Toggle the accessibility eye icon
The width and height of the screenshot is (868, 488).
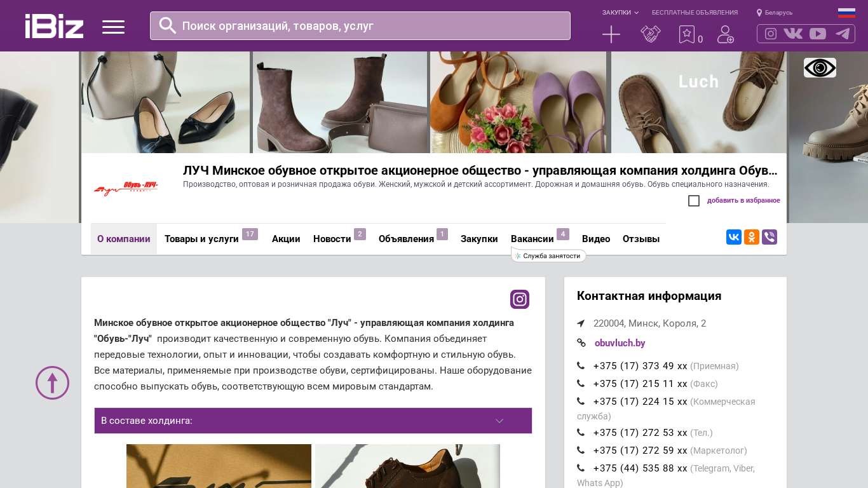(x=820, y=67)
